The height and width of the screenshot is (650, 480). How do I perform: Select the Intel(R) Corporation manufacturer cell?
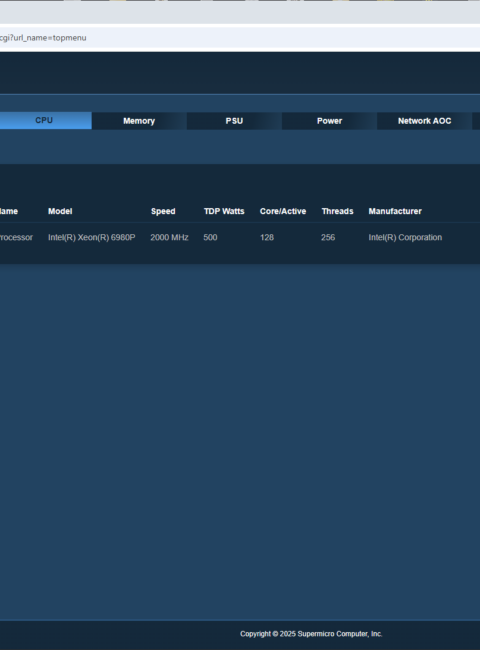405,238
